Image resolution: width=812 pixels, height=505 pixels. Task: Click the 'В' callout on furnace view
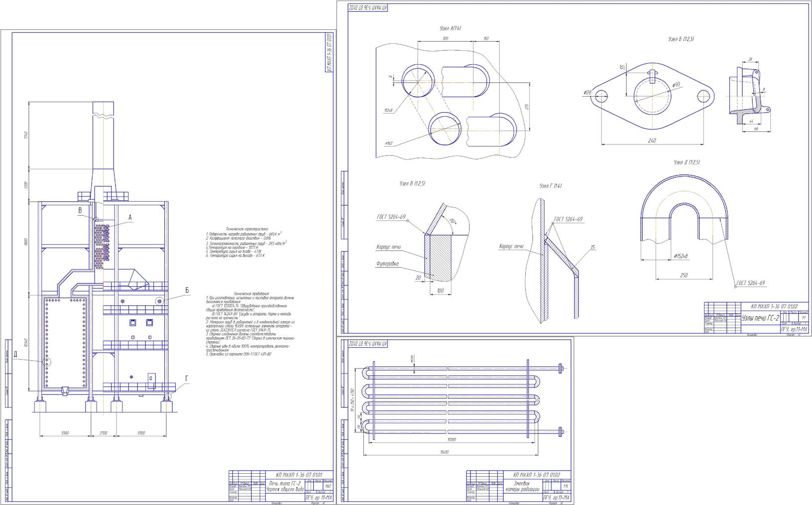pos(80,211)
